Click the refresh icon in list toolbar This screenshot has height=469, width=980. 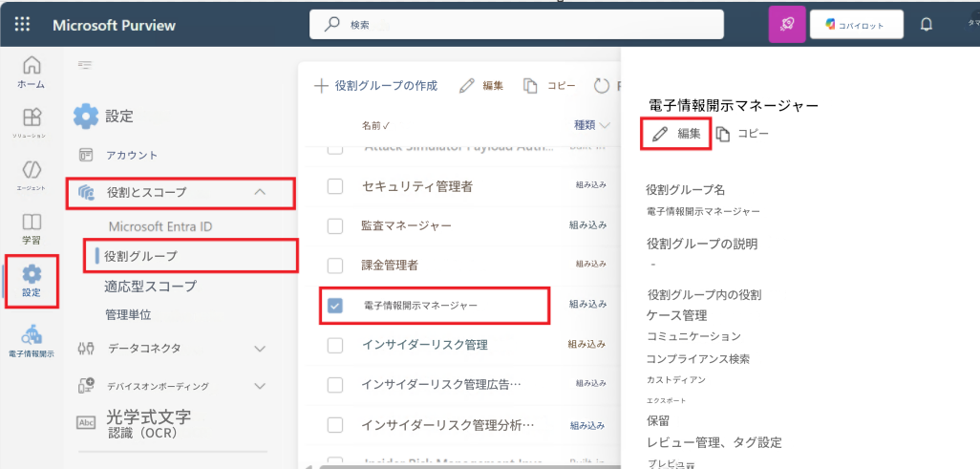[602, 86]
